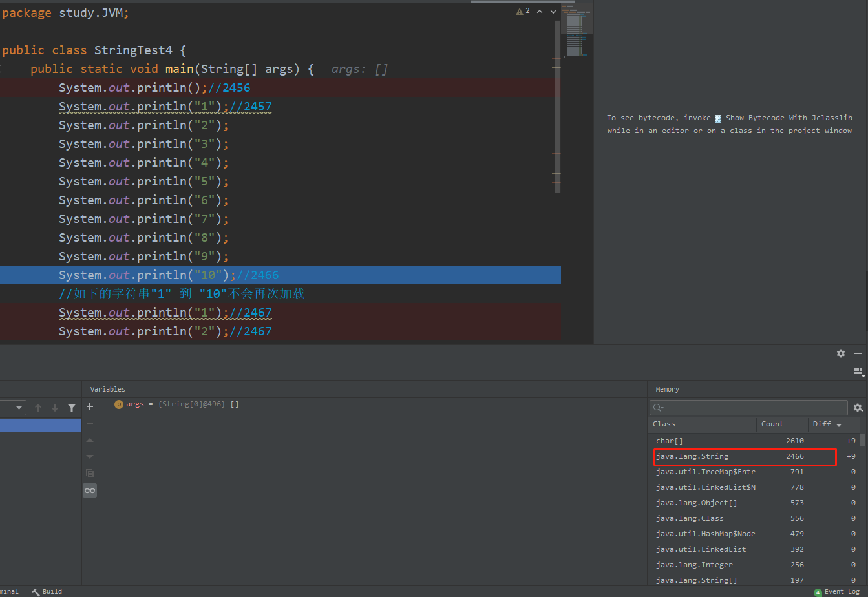Open the Terminal tool window tab
This screenshot has height=597, width=868.
(x=9, y=591)
